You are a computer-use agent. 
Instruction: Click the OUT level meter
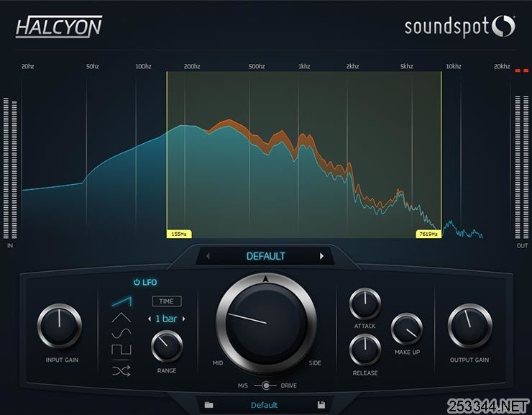point(522,168)
